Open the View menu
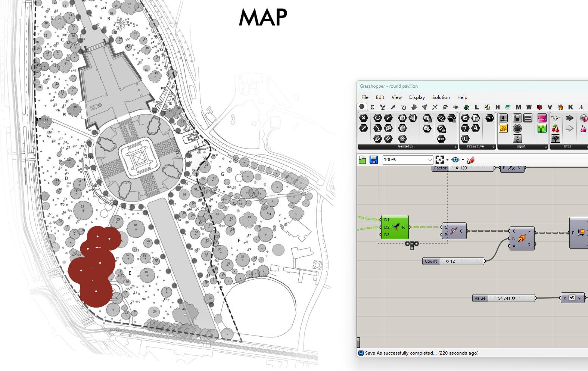The image size is (588, 371). coord(396,97)
